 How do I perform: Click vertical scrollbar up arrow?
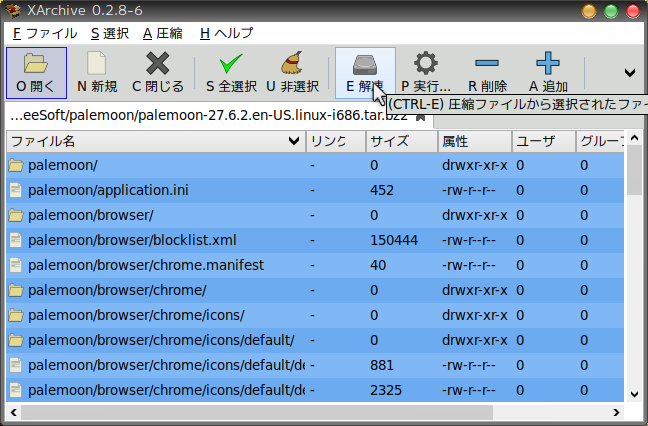point(634,138)
